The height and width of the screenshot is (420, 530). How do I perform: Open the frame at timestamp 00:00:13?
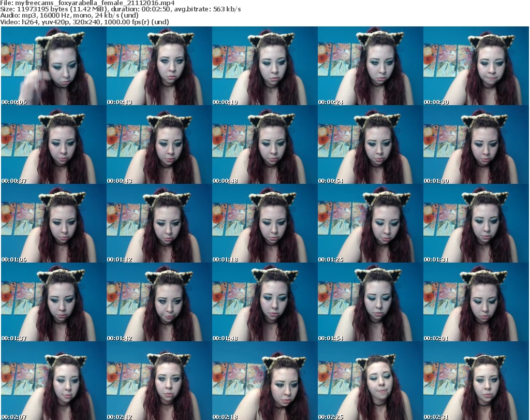click(159, 66)
